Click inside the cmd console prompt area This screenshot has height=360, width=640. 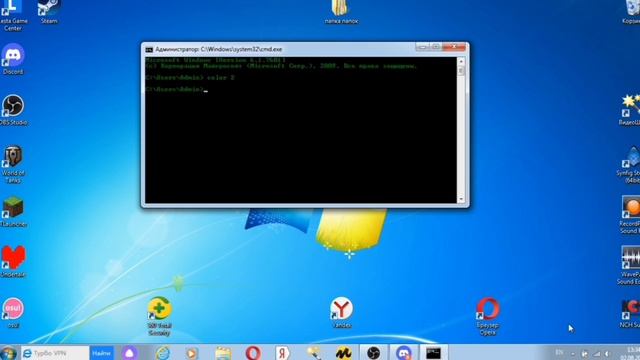[301, 130]
